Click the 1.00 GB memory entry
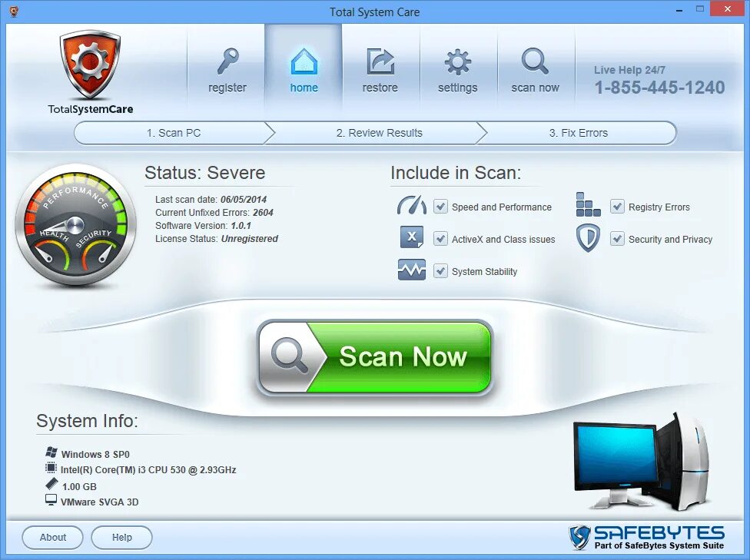The image size is (750, 560). click(x=79, y=487)
